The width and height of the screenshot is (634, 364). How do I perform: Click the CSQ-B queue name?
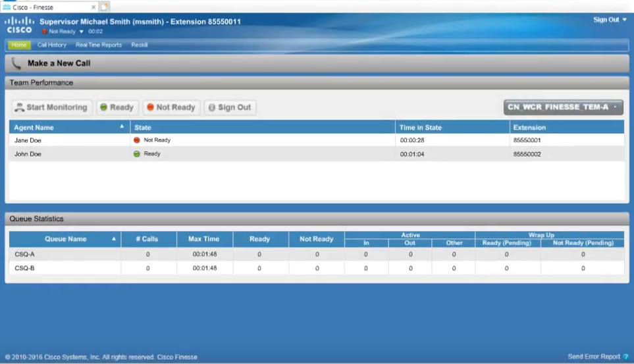tap(24, 268)
